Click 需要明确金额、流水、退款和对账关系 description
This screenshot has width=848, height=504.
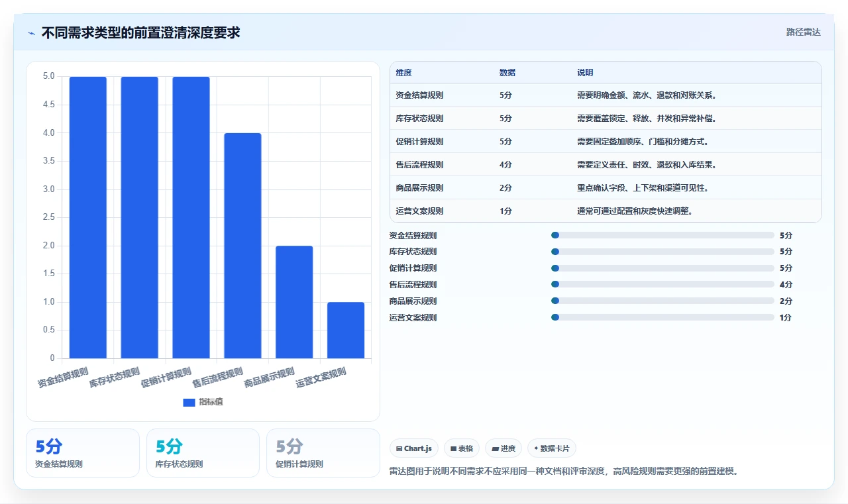(x=647, y=95)
